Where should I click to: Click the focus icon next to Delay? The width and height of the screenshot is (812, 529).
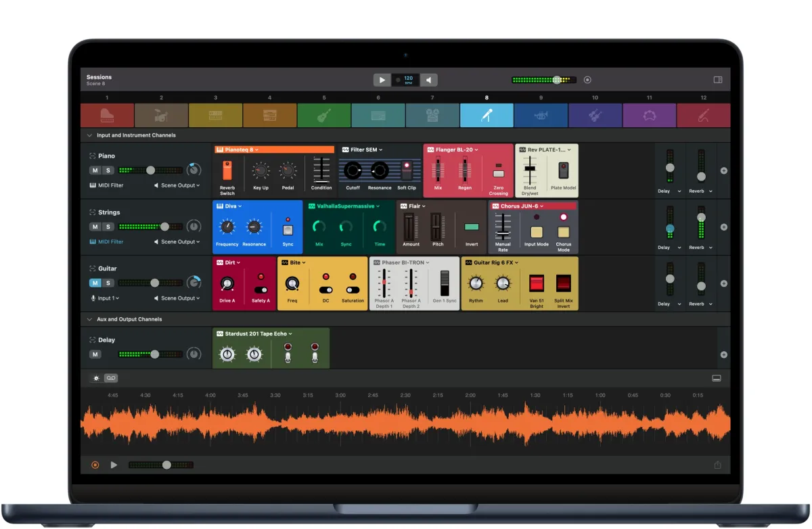[x=92, y=340]
